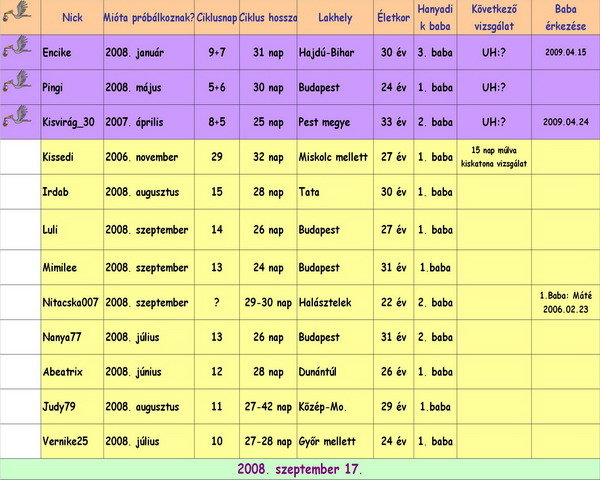This screenshot has width=600, height=480.
Task: Select the Vernike25 name cell
Action: pos(66,441)
